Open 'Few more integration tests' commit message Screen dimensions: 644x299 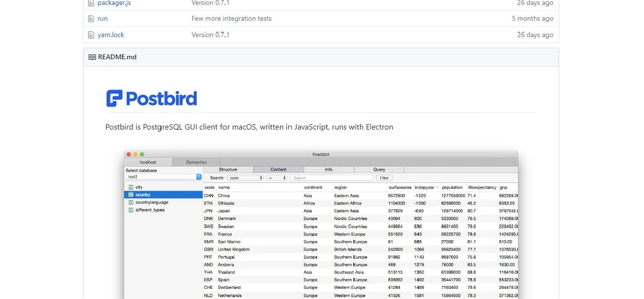(231, 19)
